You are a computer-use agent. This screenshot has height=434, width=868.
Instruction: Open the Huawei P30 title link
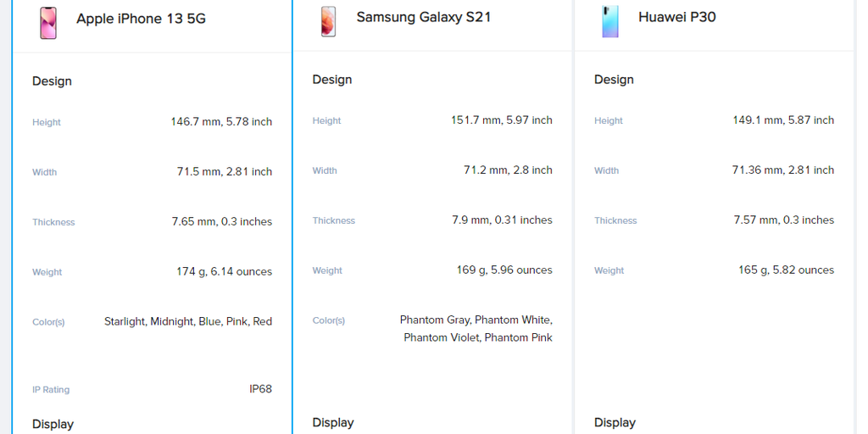click(x=676, y=17)
